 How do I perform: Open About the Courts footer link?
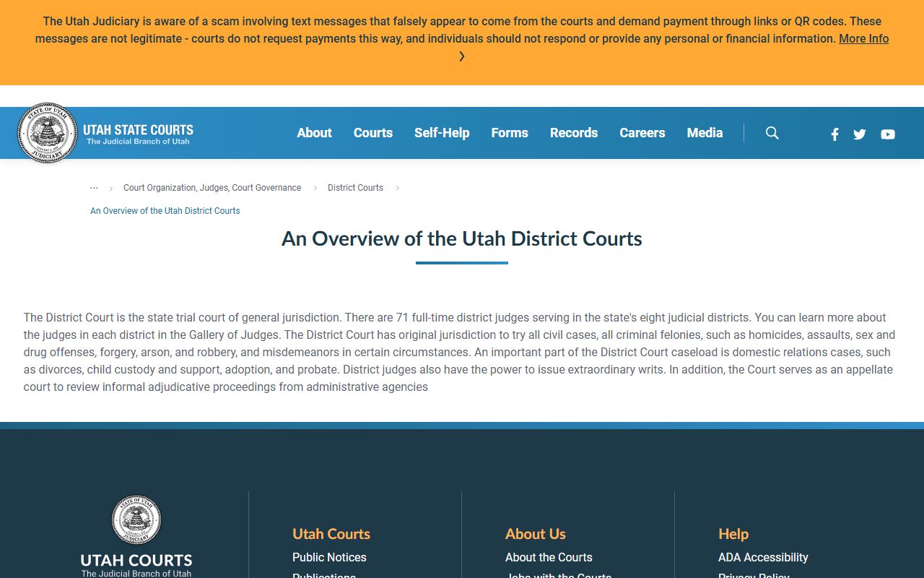[549, 557]
